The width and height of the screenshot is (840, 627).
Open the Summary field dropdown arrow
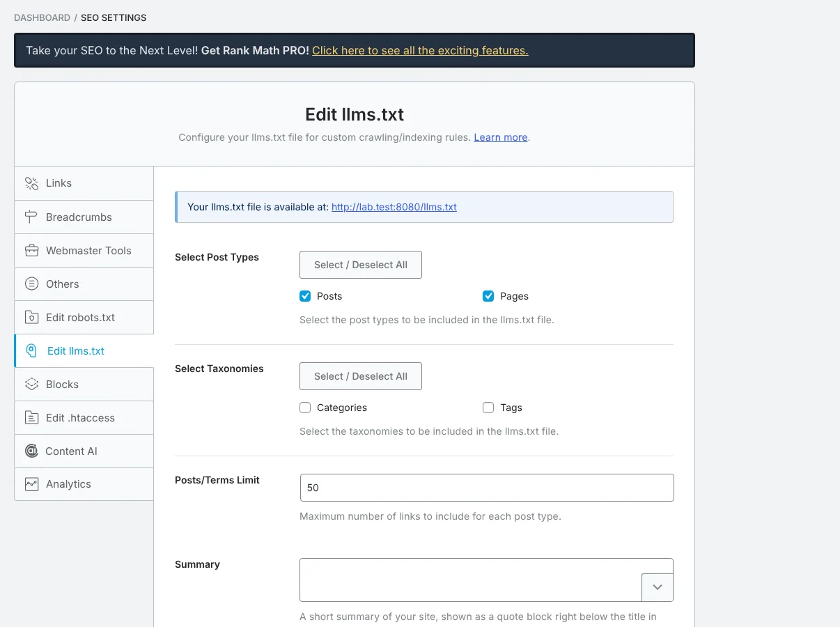(657, 587)
